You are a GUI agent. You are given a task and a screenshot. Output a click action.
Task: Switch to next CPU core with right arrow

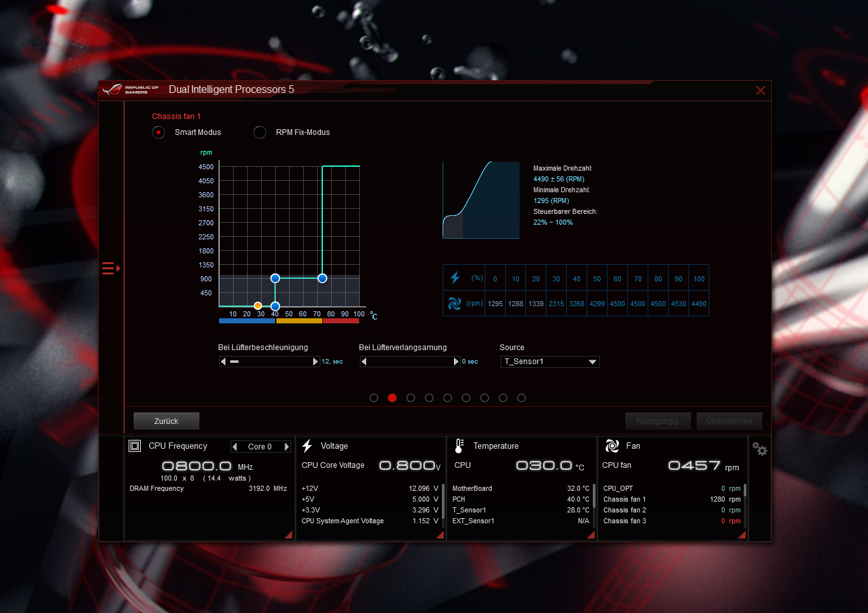click(x=287, y=447)
